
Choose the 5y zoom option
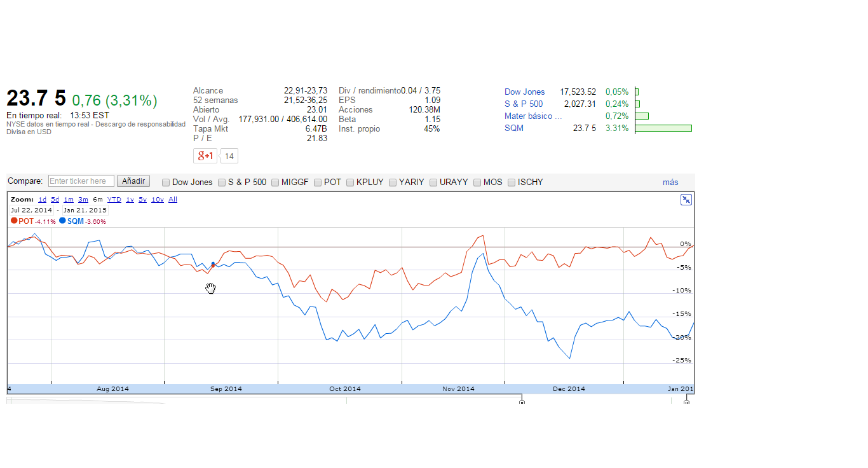(143, 200)
